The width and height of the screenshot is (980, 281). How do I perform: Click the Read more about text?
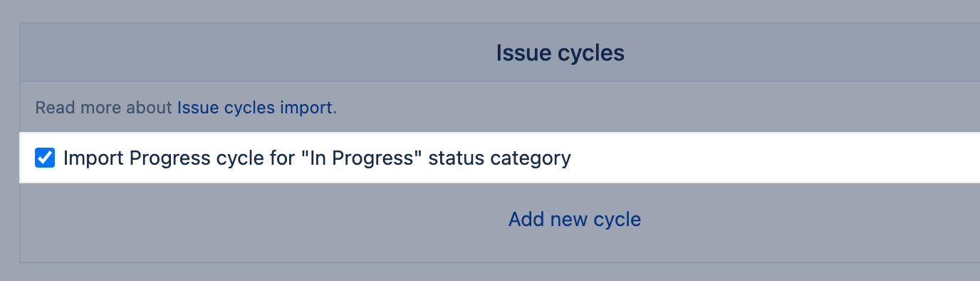(104, 108)
